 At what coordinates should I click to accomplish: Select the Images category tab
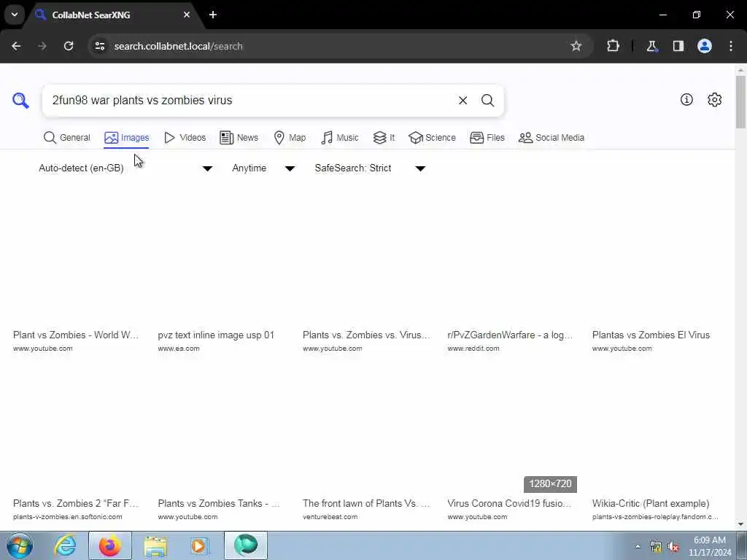pos(127,138)
